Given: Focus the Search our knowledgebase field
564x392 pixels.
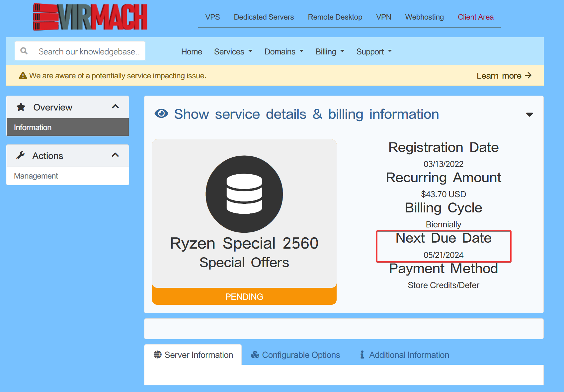Looking at the screenshot, I should coord(80,51).
